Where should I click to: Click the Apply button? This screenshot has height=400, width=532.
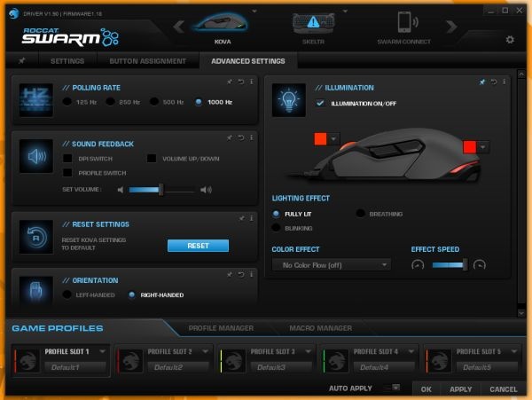click(461, 389)
